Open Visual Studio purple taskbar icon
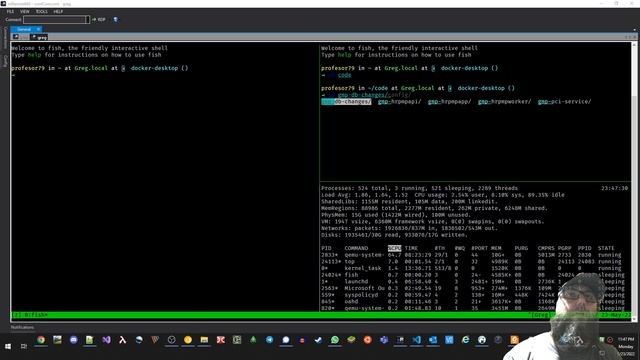This screenshot has width=640, height=360. coord(106,340)
